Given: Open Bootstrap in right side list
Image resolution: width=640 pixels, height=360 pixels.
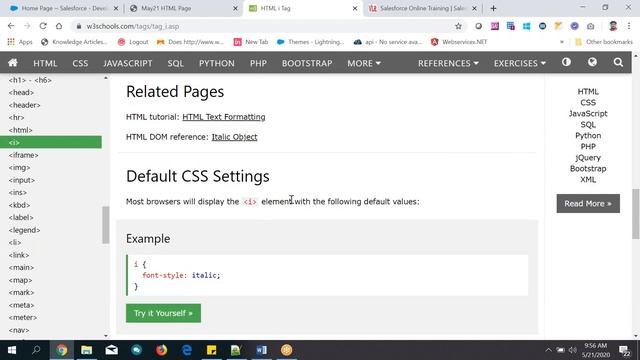Looking at the screenshot, I should pyautogui.click(x=588, y=169).
